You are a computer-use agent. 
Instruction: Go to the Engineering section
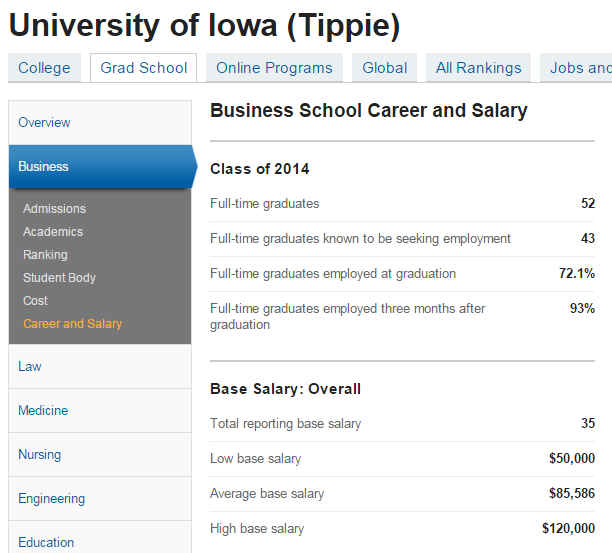coord(52,499)
